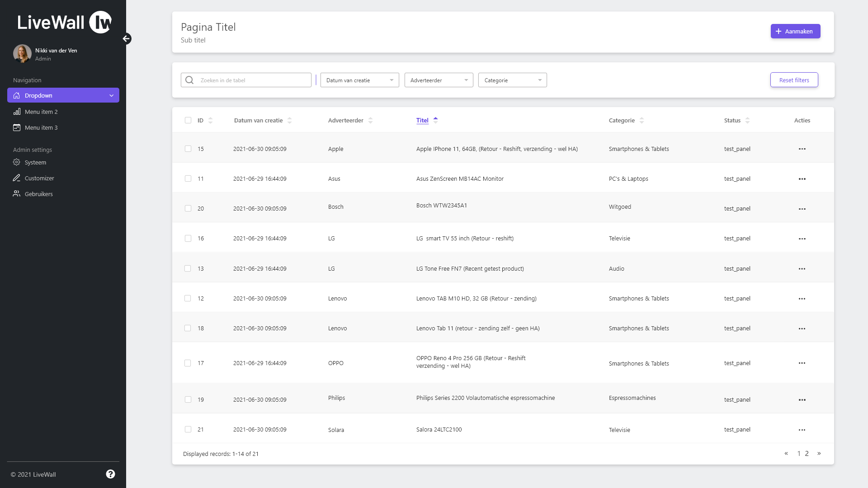Check the row with ID 20
Image resolution: width=868 pixels, height=488 pixels.
tap(188, 208)
